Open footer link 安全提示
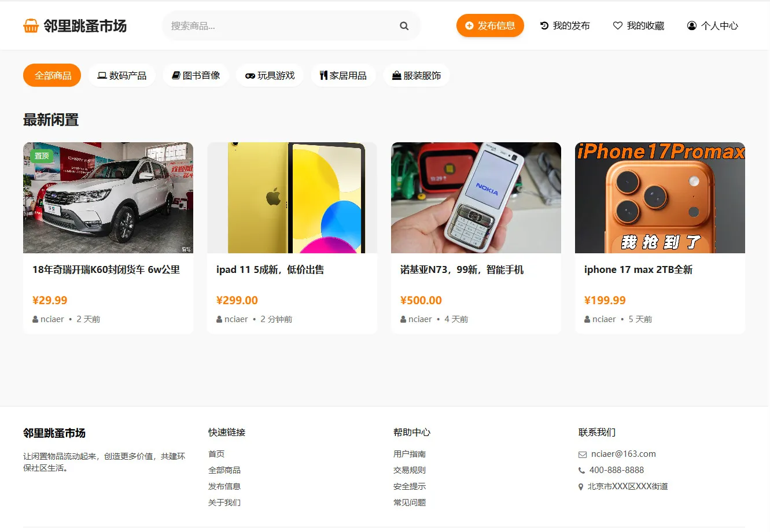 [x=410, y=487]
